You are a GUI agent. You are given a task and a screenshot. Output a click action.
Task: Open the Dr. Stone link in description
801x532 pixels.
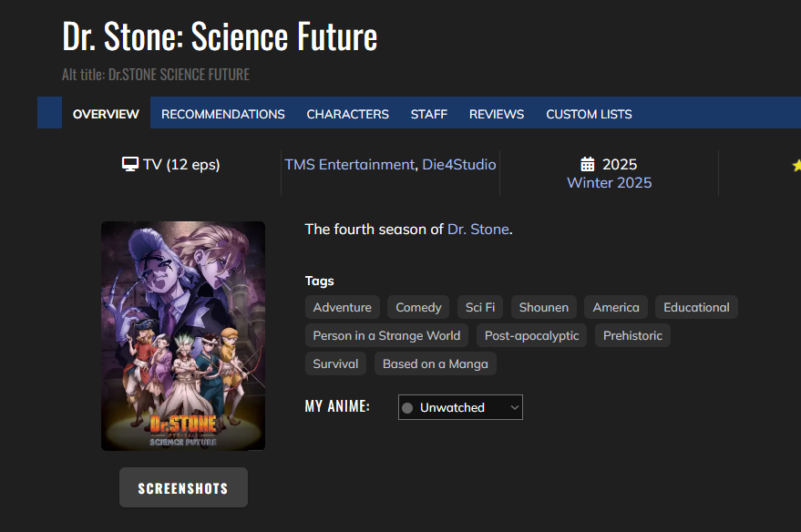tap(478, 229)
